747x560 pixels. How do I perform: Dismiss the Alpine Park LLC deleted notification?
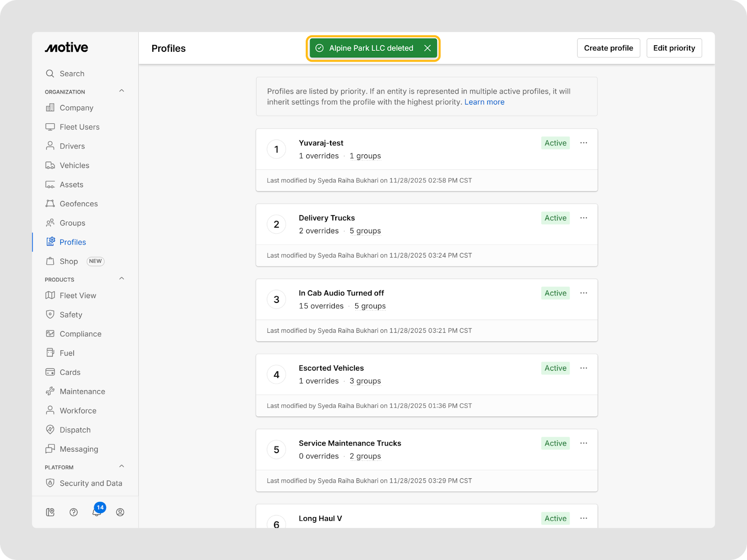point(427,48)
